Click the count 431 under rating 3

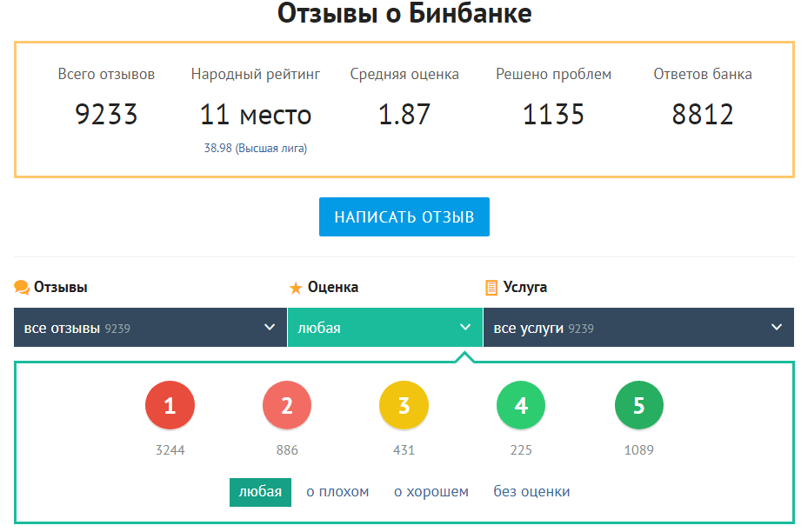404,450
